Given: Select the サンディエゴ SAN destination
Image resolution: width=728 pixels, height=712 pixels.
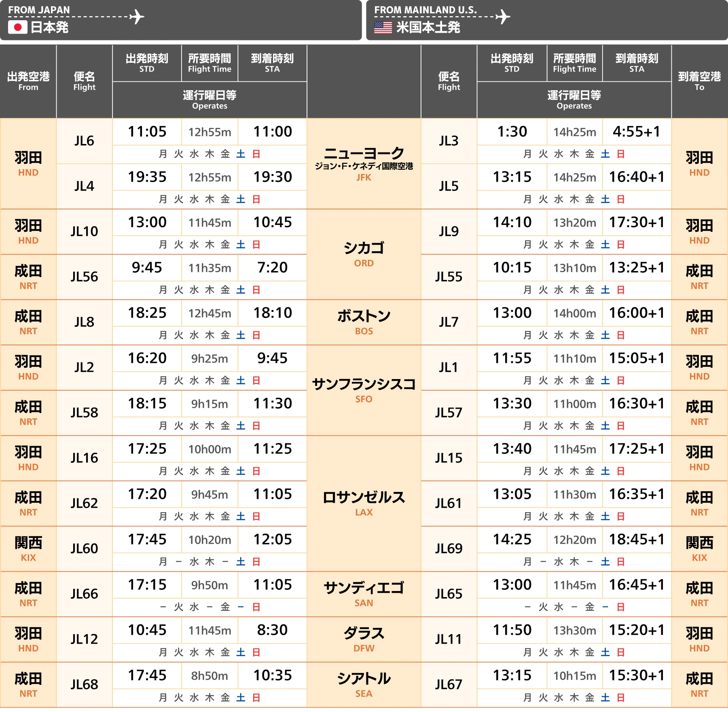Looking at the screenshot, I should pyautogui.click(x=364, y=594).
